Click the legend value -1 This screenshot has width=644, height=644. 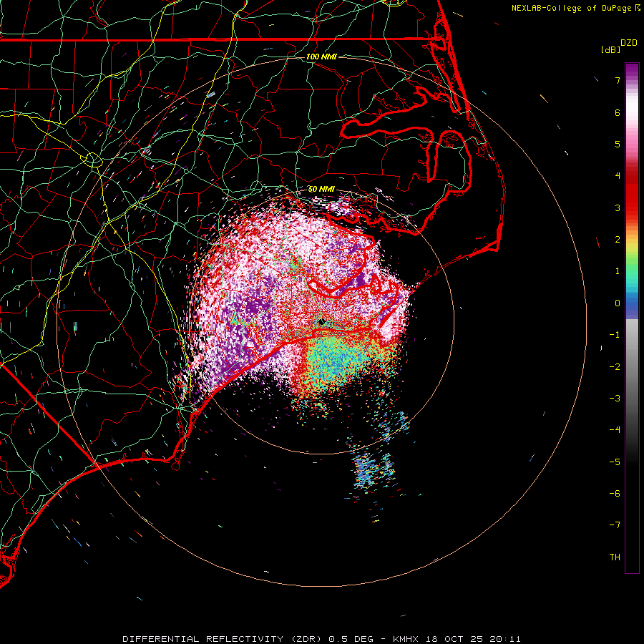coord(615,335)
